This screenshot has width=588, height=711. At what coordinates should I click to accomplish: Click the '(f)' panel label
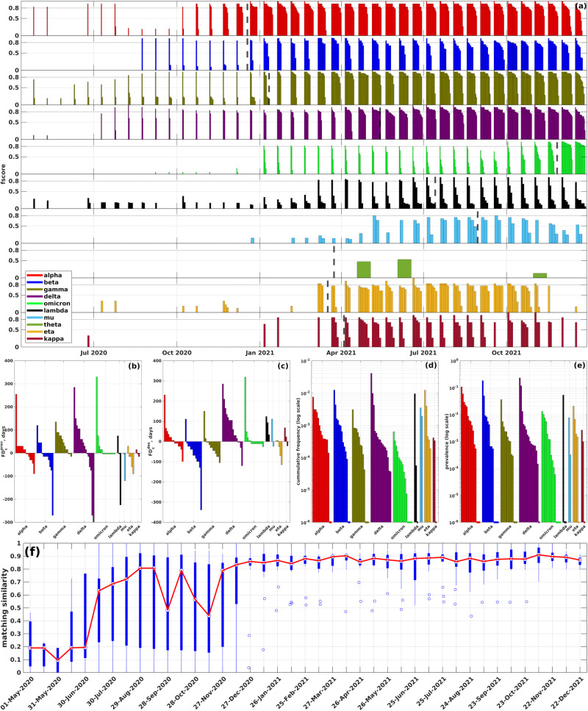[34, 552]
